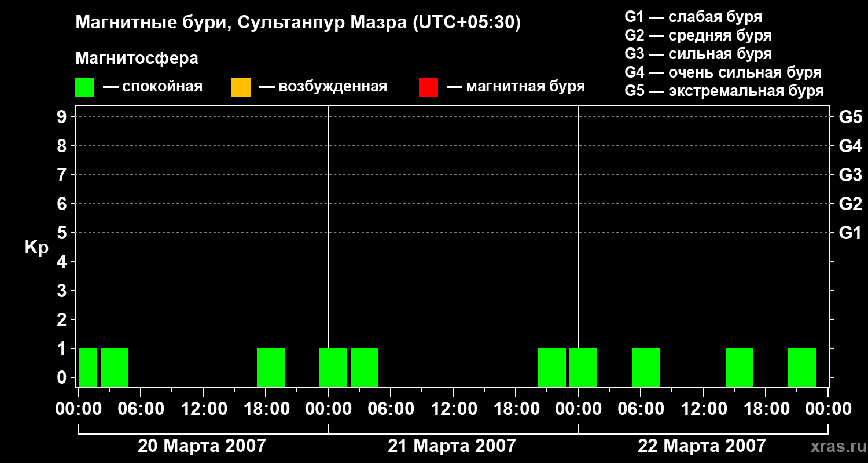Select the 'G4 — очень сильная буря' description
The height and width of the screenshot is (463, 868).
coord(723,72)
